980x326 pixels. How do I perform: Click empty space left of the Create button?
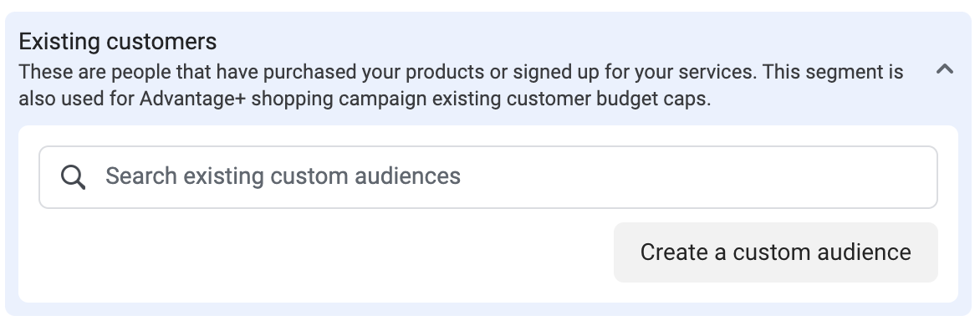[x=325, y=252]
